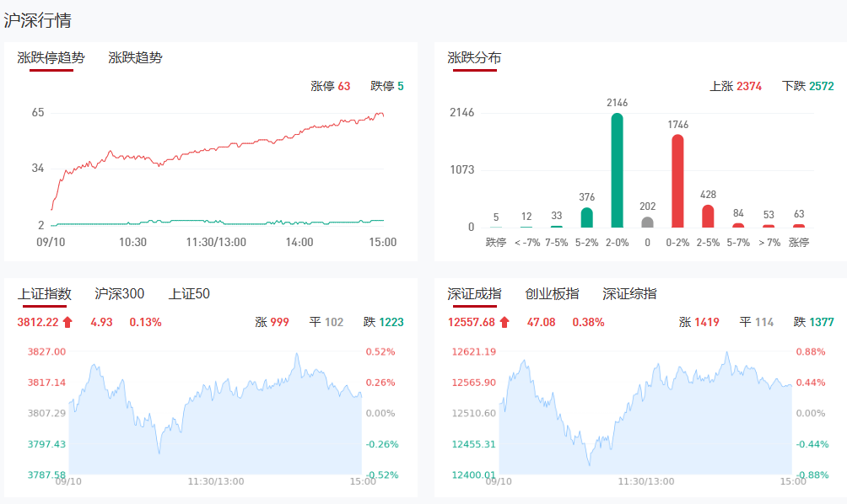Viewport: 847px width, 504px height.
Task: Click the green 7-5% bar labeled 33
Action: 557,227
